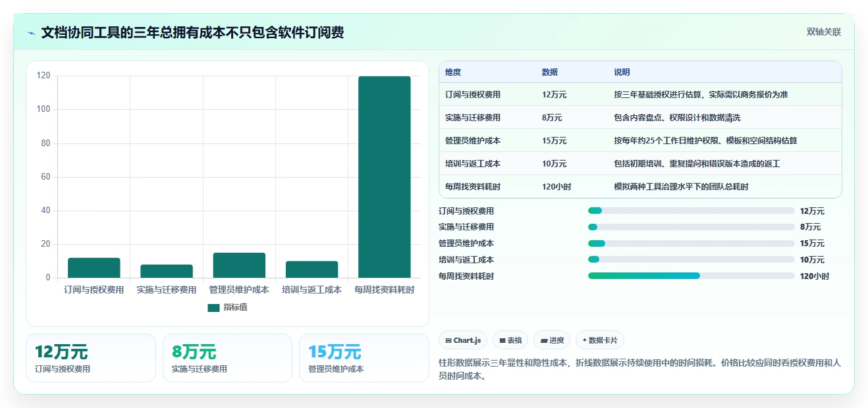Click the 培训与返工成本 label on chart x-axis
This screenshot has height=408, width=868.
tap(312, 290)
